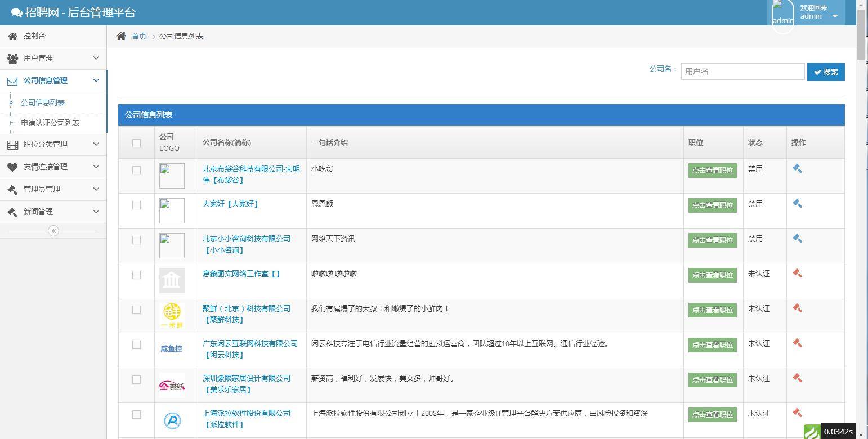
Task: Check the select-all checkbox in table header
Action: click(136, 144)
